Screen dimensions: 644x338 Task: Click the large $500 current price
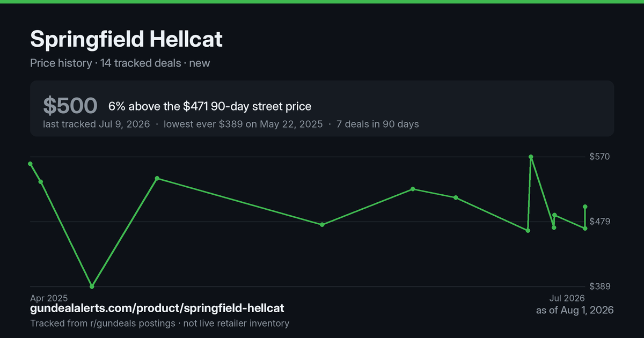(70, 106)
